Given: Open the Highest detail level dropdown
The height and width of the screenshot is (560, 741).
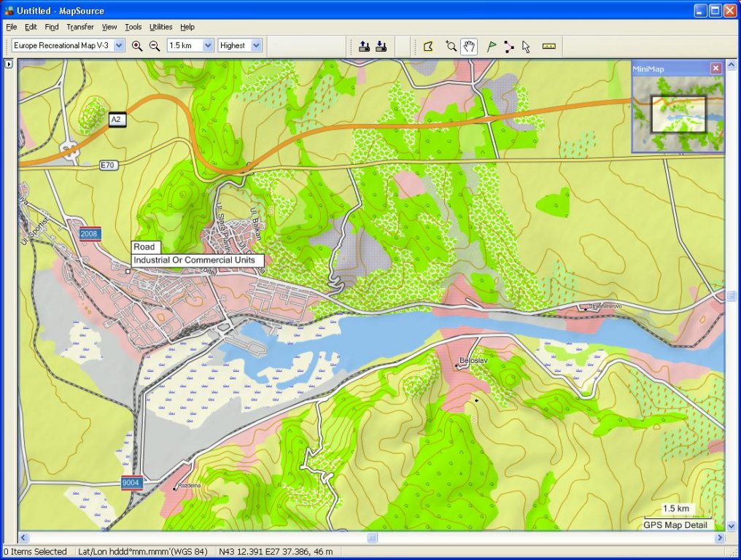Looking at the screenshot, I should pyautogui.click(x=256, y=46).
